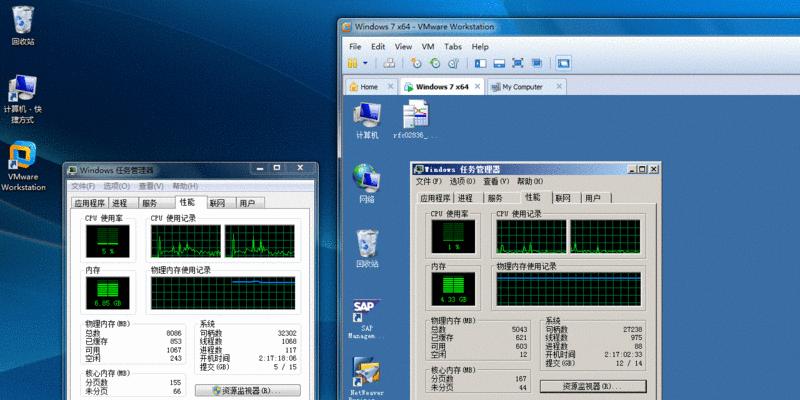The image size is (800, 400).
Task: Take a snapshot of the virtual machine
Action: click(x=416, y=63)
